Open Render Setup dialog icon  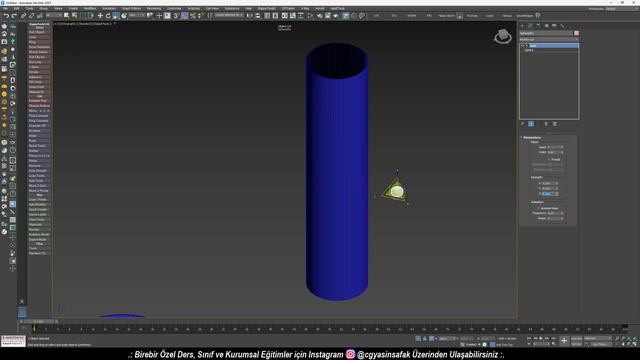320,16
